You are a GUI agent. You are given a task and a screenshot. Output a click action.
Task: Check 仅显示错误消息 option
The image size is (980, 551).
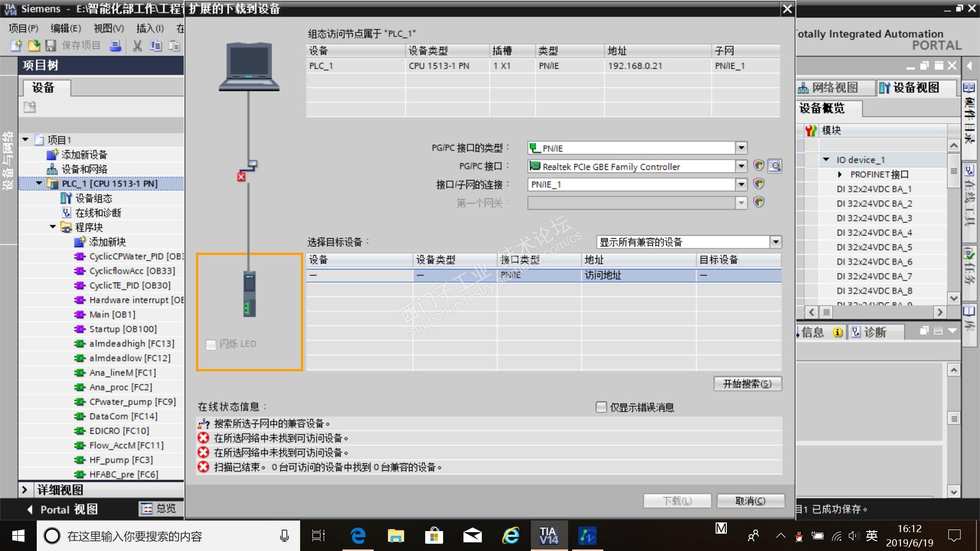[601, 407]
